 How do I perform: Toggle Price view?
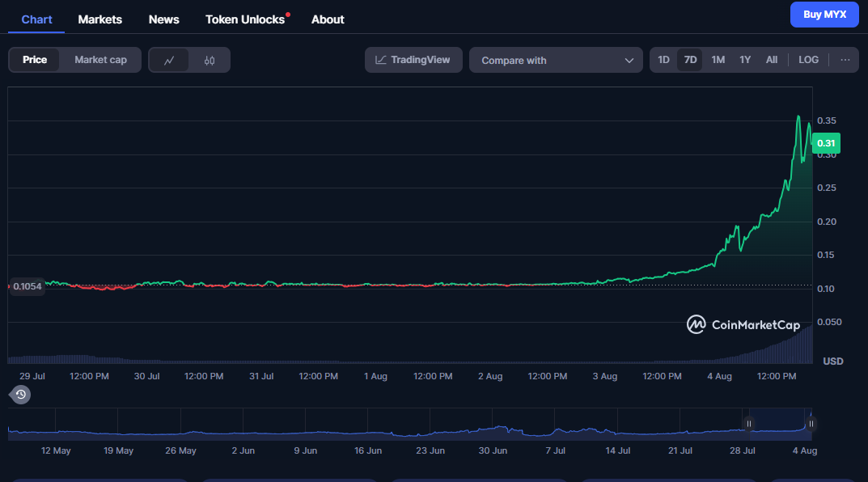click(35, 60)
